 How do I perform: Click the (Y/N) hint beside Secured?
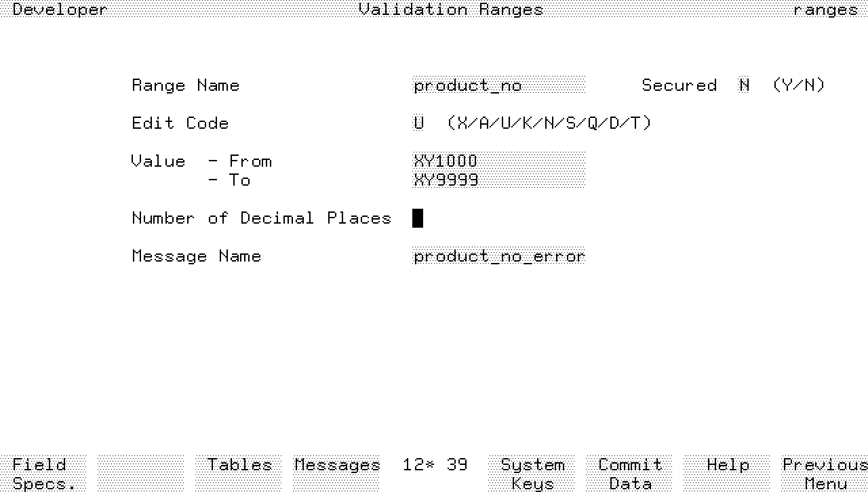point(798,85)
